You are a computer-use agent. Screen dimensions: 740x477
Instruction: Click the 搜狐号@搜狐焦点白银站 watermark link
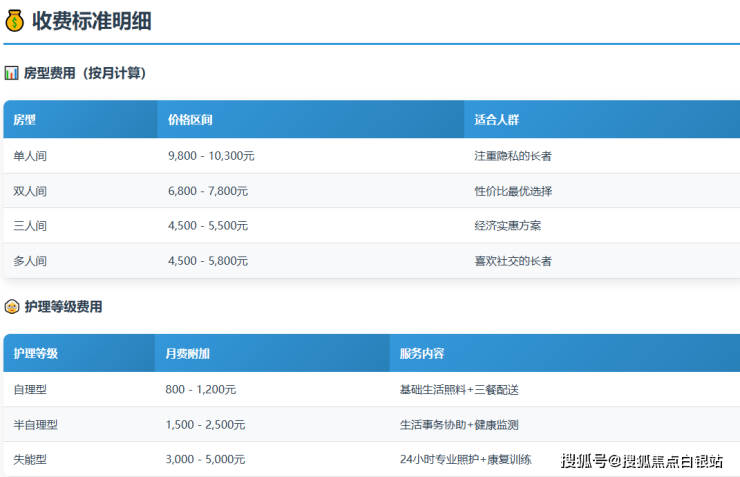tap(642, 461)
